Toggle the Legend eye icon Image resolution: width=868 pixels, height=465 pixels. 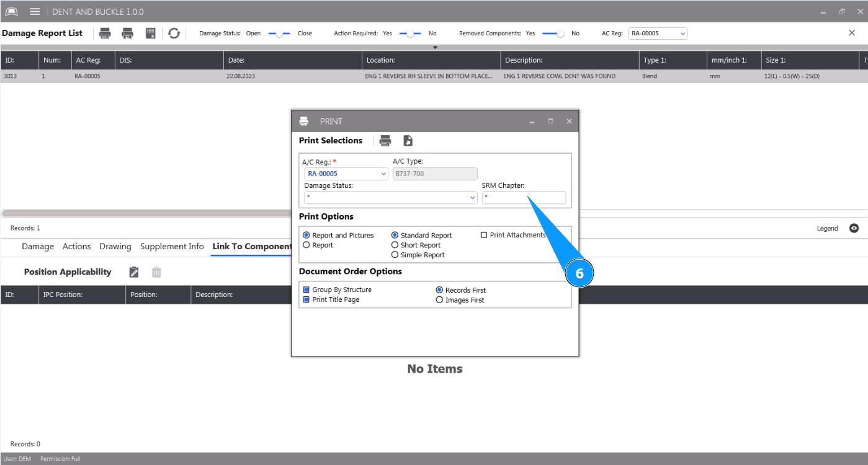tap(854, 228)
